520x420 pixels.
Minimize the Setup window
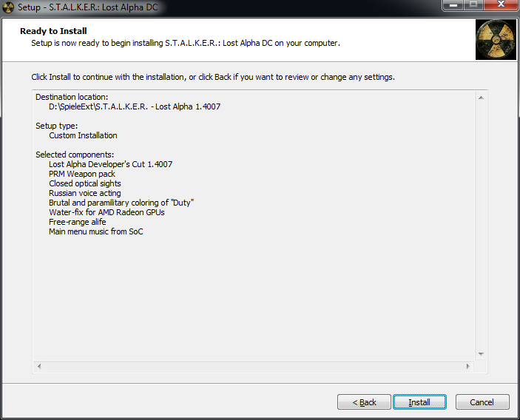(452, 6)
